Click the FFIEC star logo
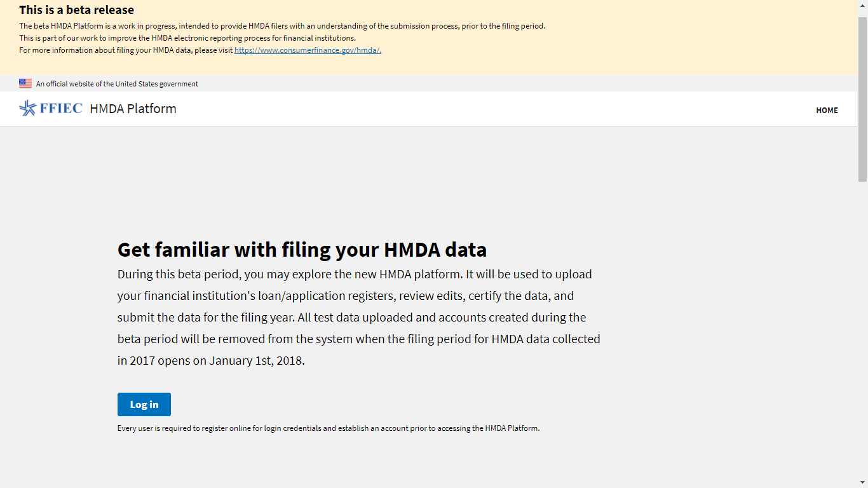The height and width of the screenshot is (488, 868). tap(28, 108)
